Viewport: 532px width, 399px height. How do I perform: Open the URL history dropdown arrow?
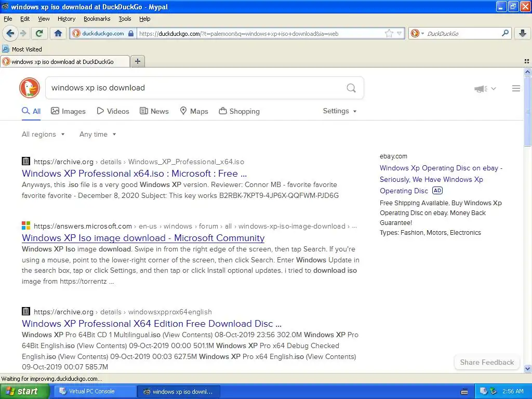(x=400, y=33)
